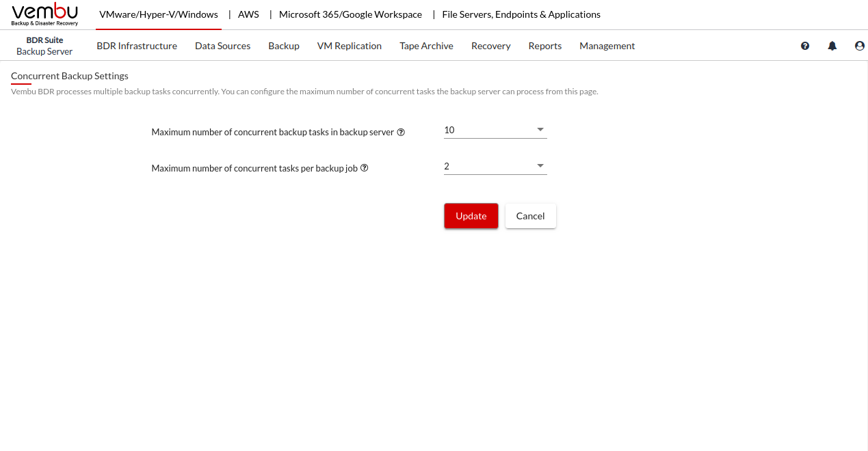Open the help question mark icon
The height and width of the screenshot is (451, 868).
coord(805,46)
